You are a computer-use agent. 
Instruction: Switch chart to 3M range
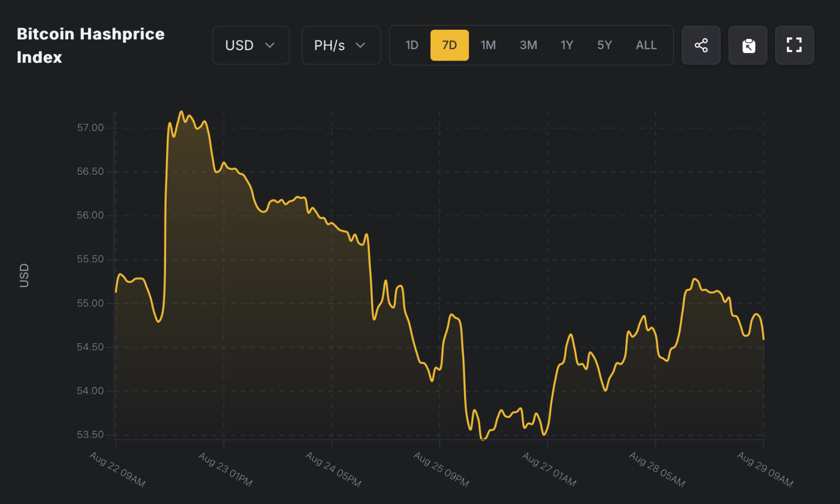(528, 45)
